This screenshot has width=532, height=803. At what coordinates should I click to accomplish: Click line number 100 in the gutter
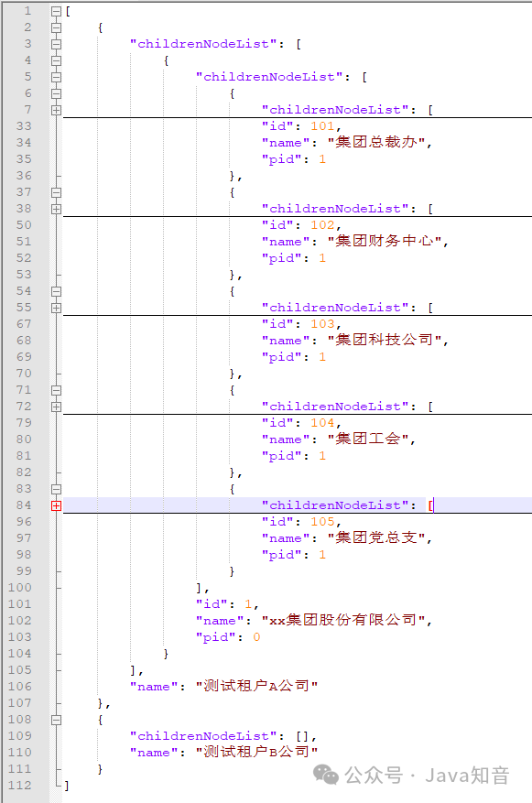pos(20,588)
